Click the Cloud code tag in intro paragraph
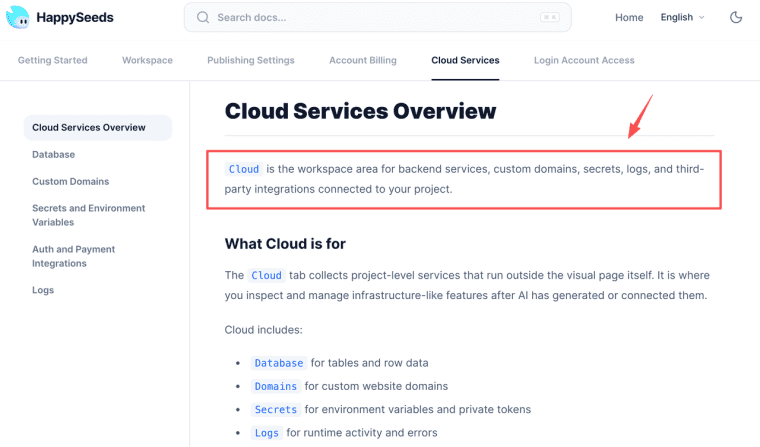 click(x=244, y=169)
